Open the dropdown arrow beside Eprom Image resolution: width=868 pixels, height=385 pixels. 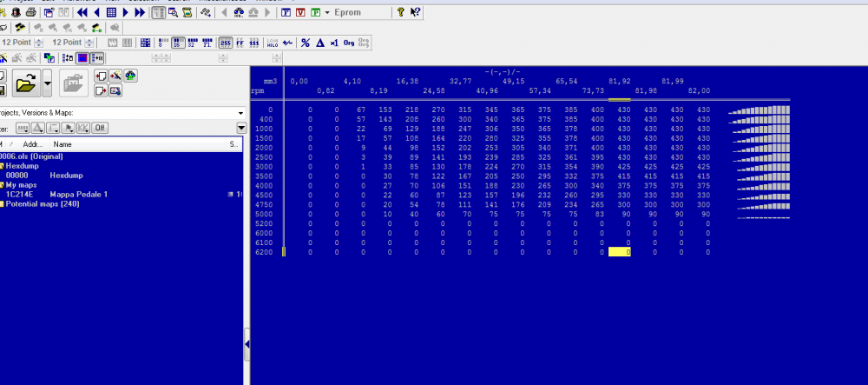(x=326, y=13)
